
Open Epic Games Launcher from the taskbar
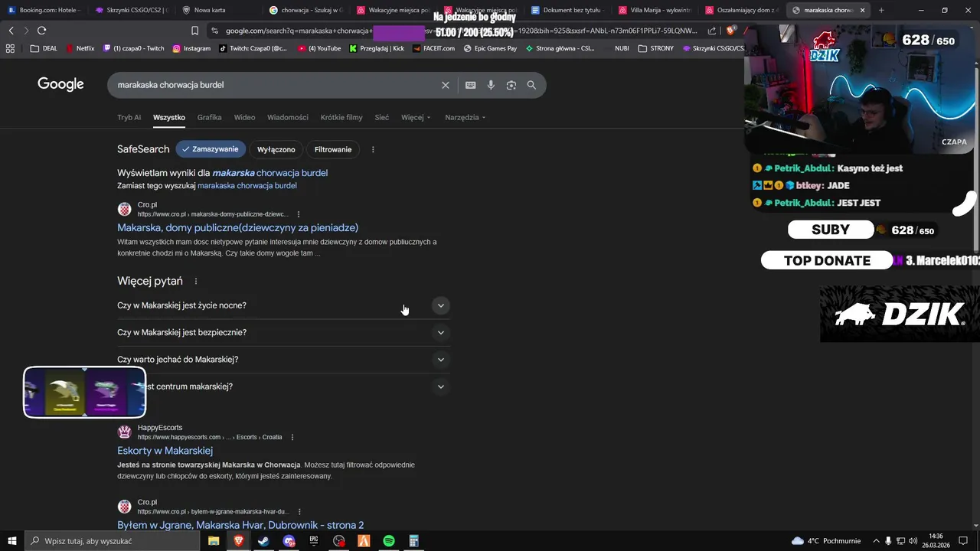pos(314,541)
